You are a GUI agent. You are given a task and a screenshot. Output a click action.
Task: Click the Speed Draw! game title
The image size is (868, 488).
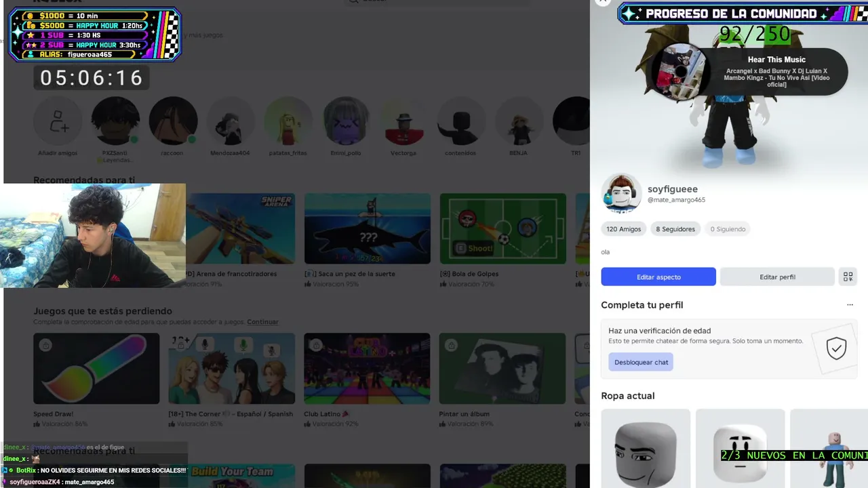(x=54, y=414)
